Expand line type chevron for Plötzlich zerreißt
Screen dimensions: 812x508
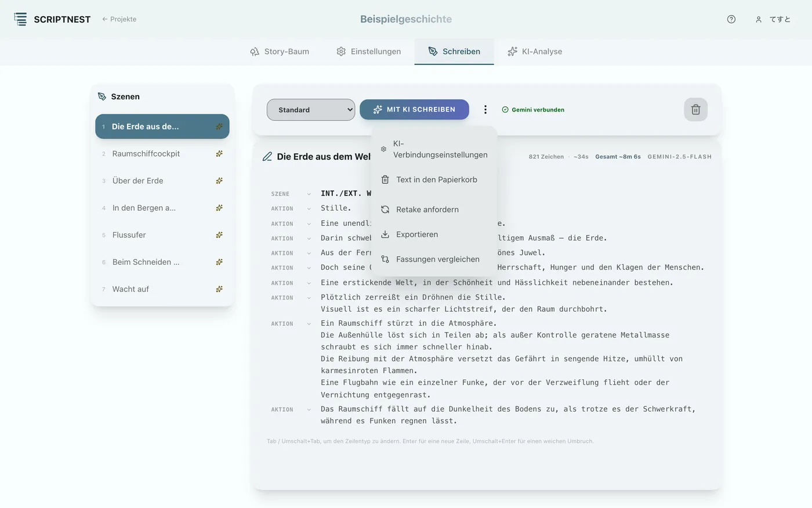point(309,298)
